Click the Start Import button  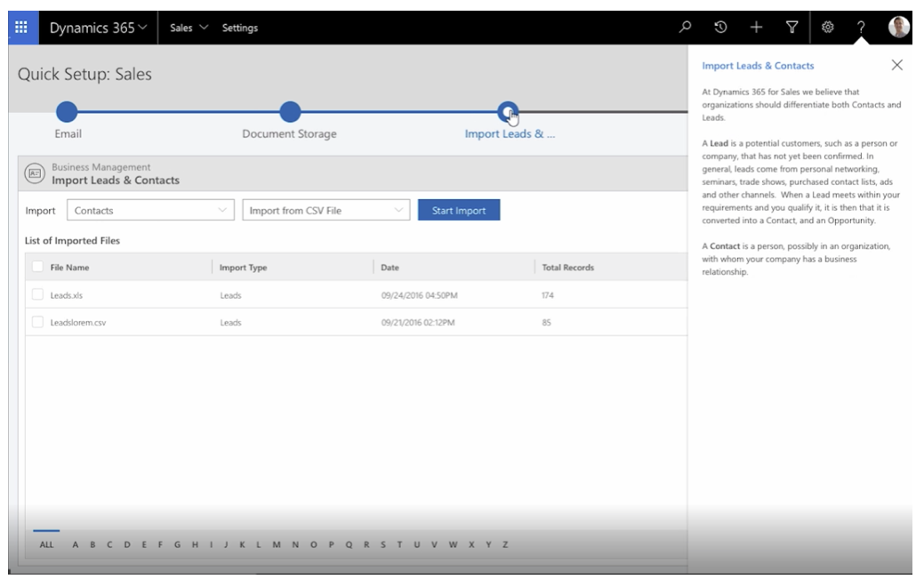pyautogui.click(x=459, y=210)
